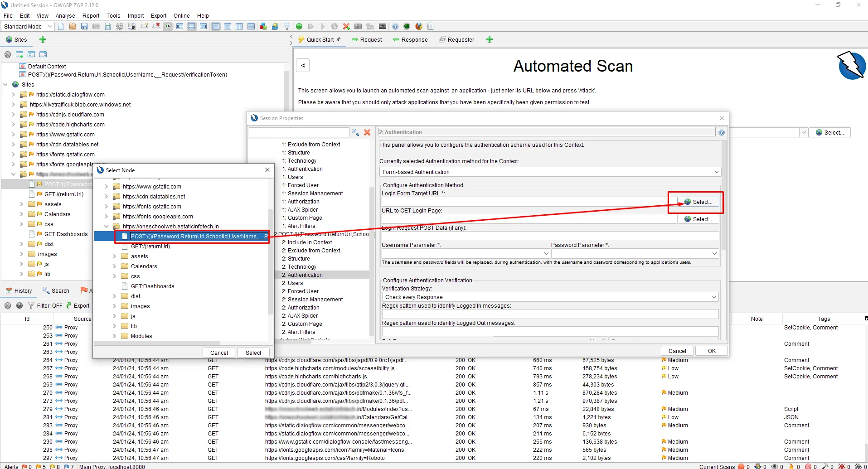This screenshot has height=469, width=868.
Task: Click the green plus next to Sites tab
Action: (43, 39)
